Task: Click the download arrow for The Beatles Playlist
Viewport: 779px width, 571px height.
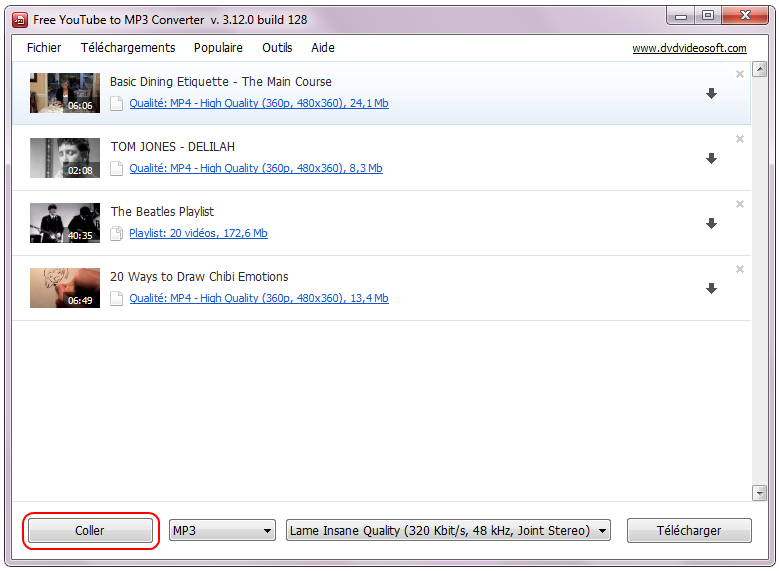Action: (x=711, y=224)
